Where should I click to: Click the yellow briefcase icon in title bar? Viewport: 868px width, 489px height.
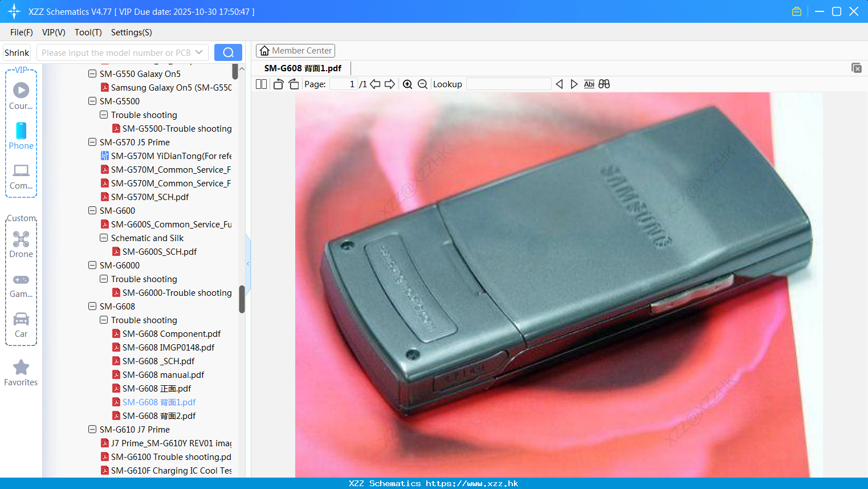(797, 11)
